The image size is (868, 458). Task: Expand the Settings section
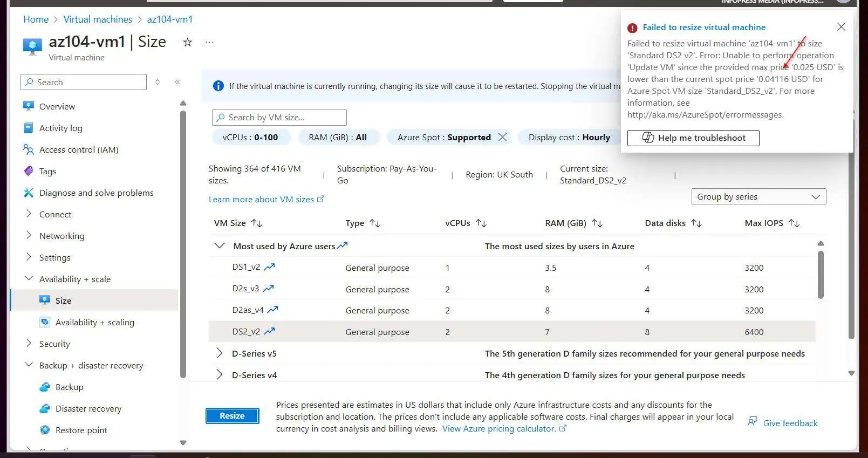point(29,257)
